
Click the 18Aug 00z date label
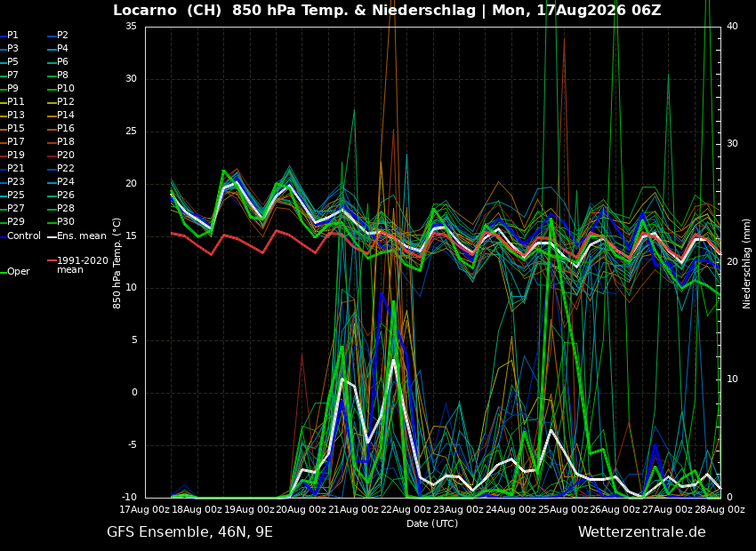197,509
